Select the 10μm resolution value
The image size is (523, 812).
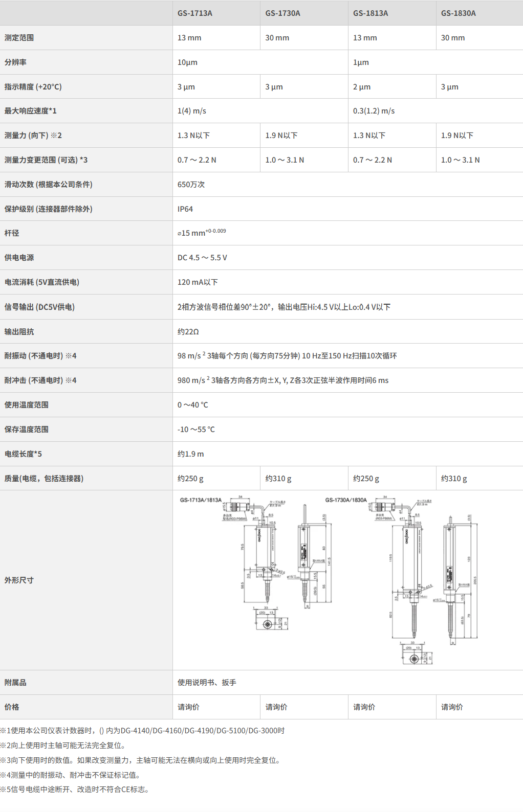pyautogui.click(x=187, y=62)
